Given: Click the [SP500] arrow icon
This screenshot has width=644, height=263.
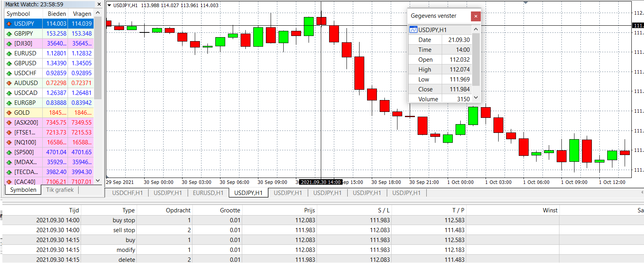Looking at the screenshot, I should (x=9, y=152).
